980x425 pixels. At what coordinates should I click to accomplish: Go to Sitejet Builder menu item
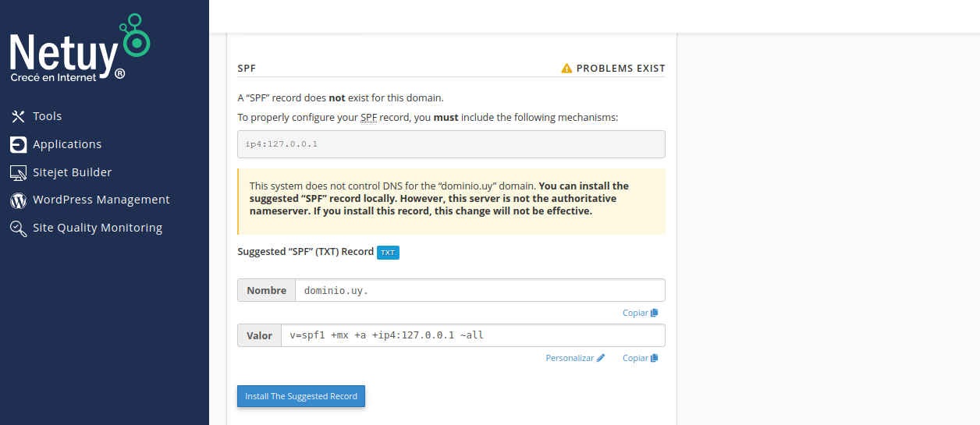click(x=72, y=172)
